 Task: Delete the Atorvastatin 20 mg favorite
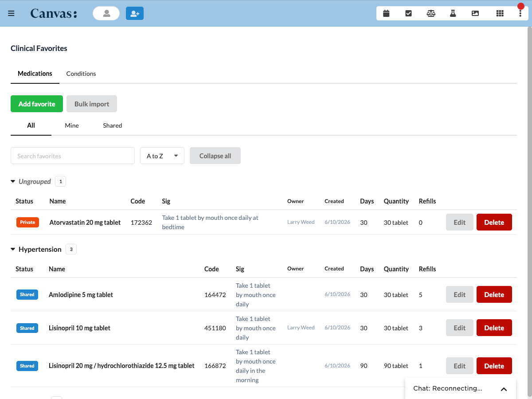click(494, 222)
